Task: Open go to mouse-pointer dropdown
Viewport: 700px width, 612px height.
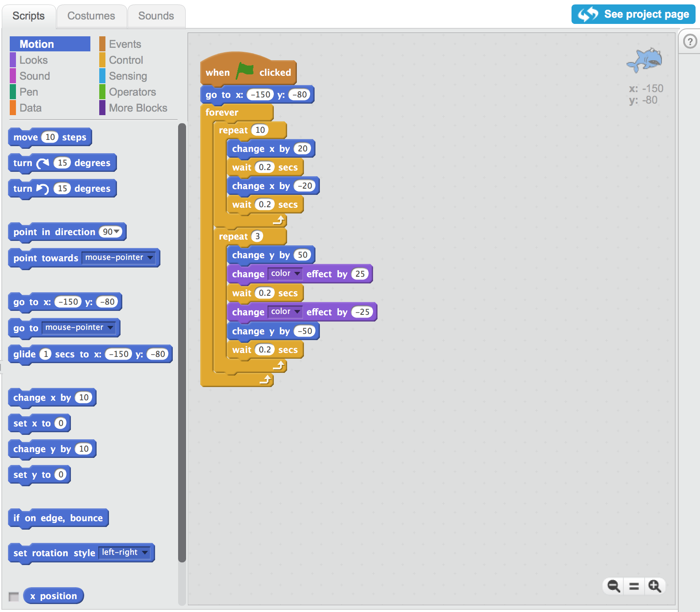Action: click(110, 327)
